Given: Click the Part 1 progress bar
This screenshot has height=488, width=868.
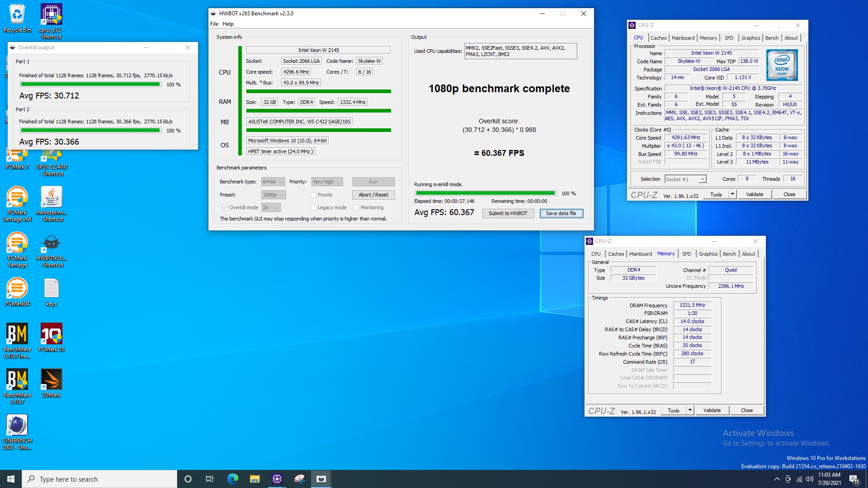Looking at the screenshot, I should (x=90, y=84).
